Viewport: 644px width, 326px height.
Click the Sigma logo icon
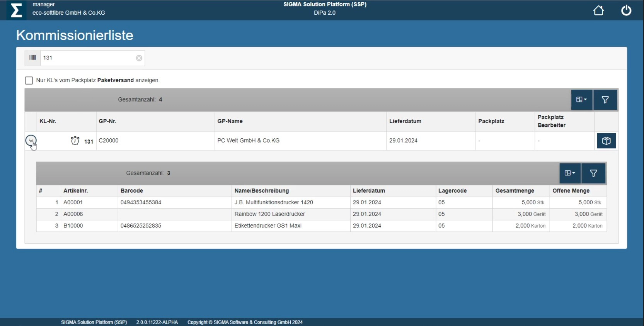(16, 10)
